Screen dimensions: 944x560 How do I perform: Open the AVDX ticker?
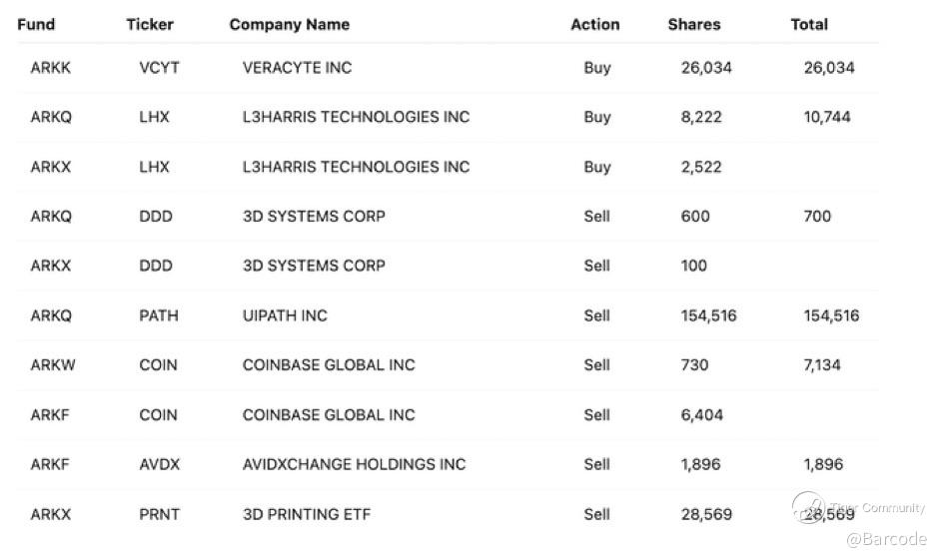point(160,464)
